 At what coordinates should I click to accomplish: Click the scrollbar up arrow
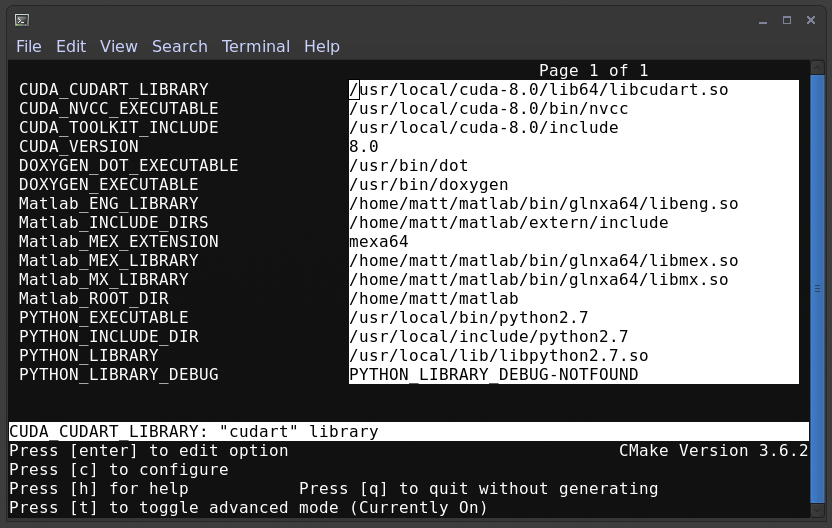[818, 68]
